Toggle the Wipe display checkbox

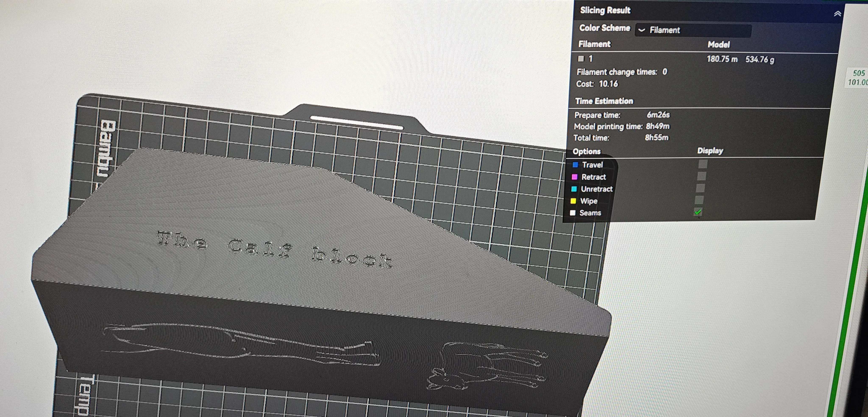(699, 200)
